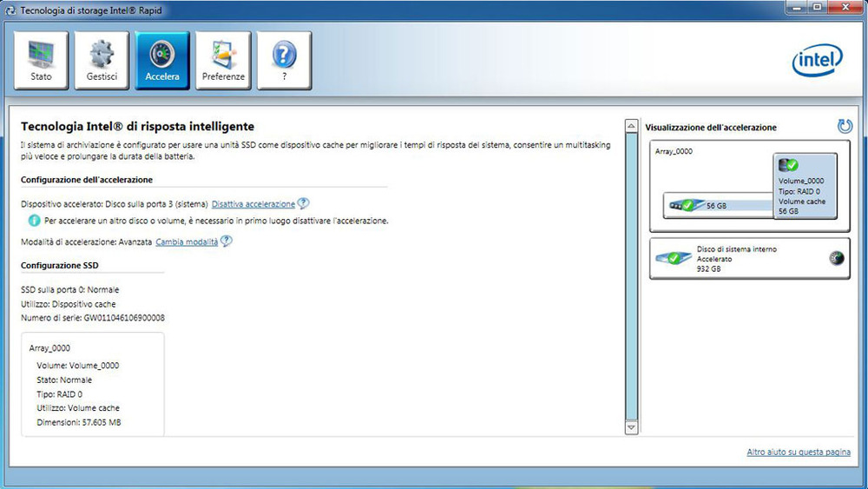Close the Intel Rapid Storage window

pyautogui.click(x=845, y=7)
